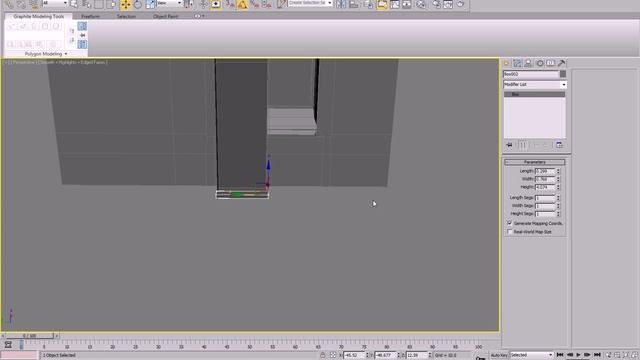Open the Select by Name tool
640x360 pixels.
point(87,4)
